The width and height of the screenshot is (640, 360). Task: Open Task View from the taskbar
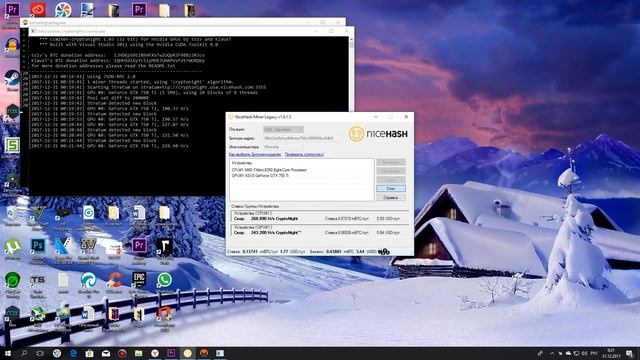pos(40,353)
